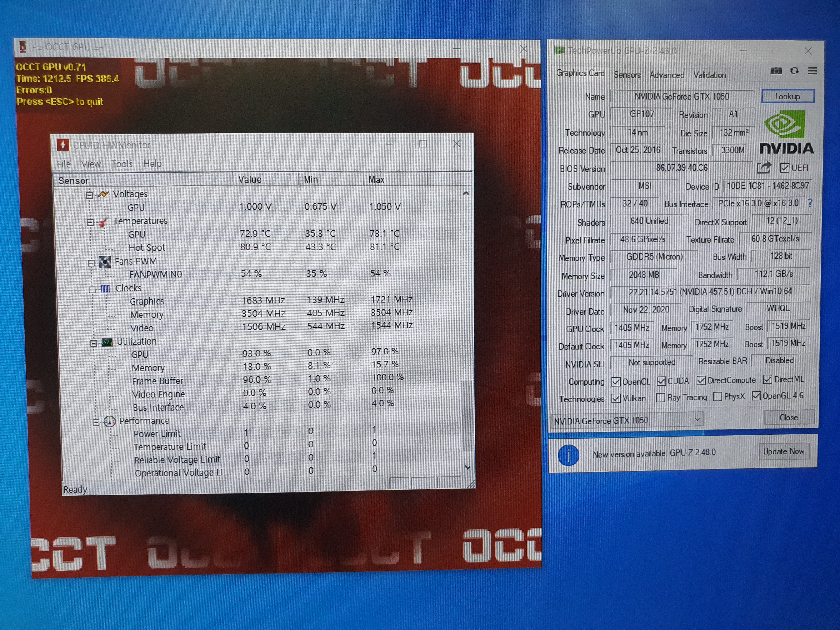Click the BIOS Version field
The image size is (840, 630).
(x=682, y=168)
